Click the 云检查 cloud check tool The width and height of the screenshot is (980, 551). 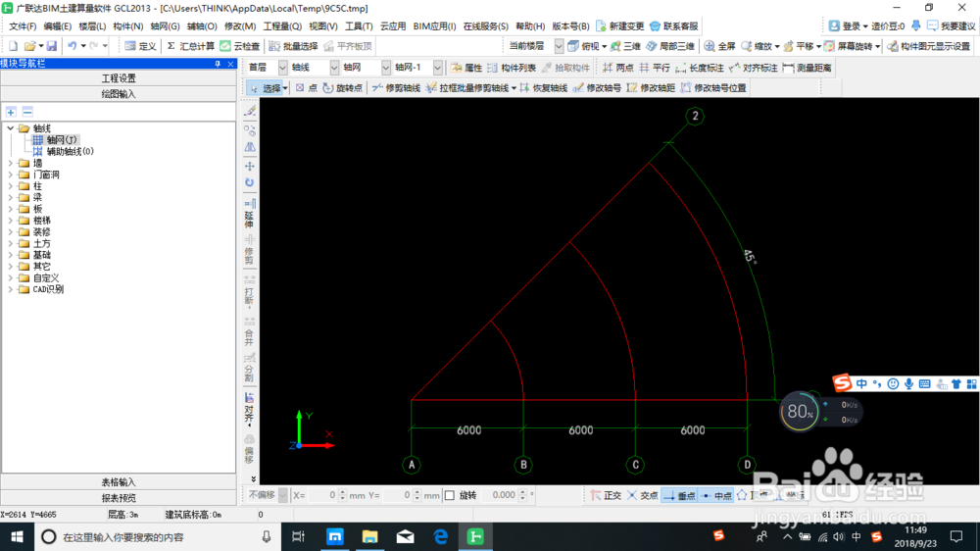[x=240, y=46]
